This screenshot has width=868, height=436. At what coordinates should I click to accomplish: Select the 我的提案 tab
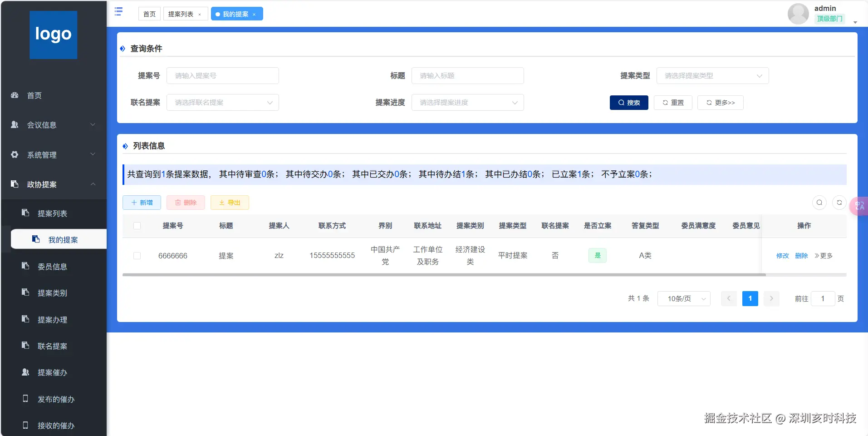[237, 14]
